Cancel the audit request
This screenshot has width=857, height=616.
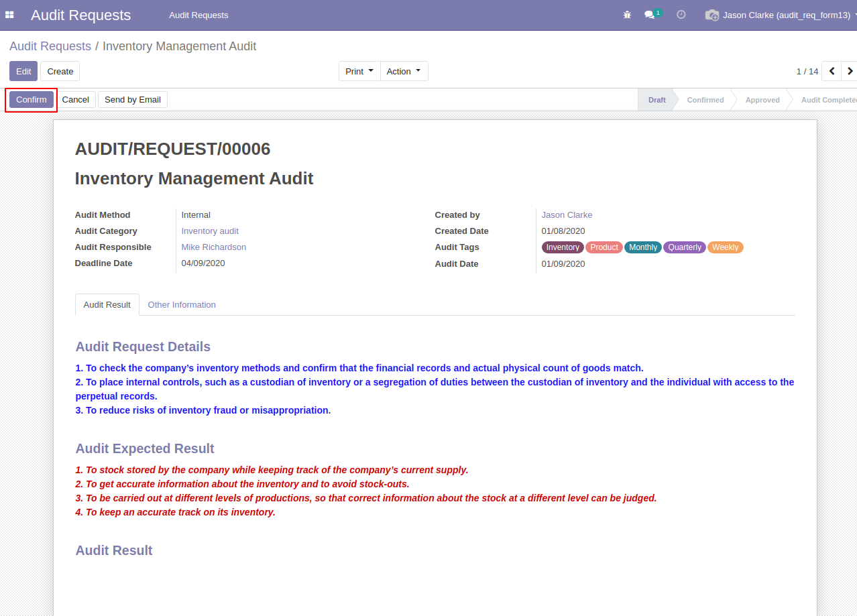coord(76,99)
